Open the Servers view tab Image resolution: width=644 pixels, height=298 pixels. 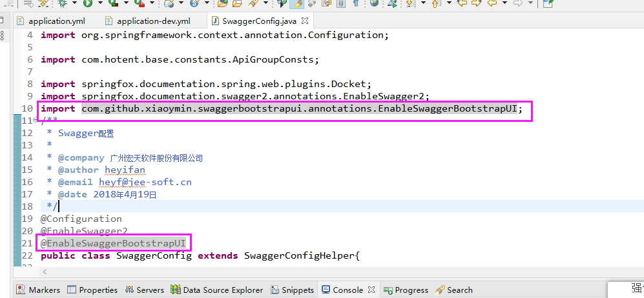tap(144, 290)
